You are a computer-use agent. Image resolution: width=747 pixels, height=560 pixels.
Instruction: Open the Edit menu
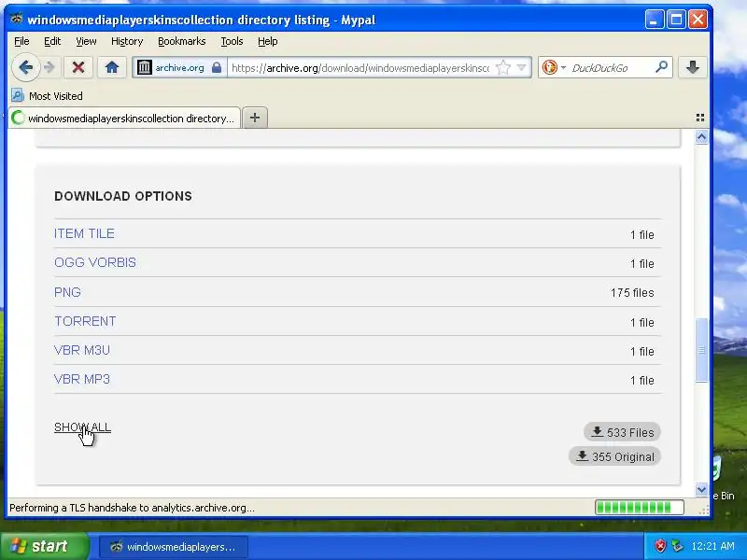click(52, 41)
